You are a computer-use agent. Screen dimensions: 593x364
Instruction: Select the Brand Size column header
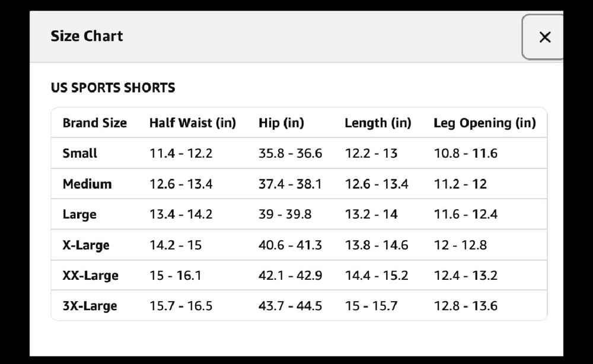[x=94, y=123]
